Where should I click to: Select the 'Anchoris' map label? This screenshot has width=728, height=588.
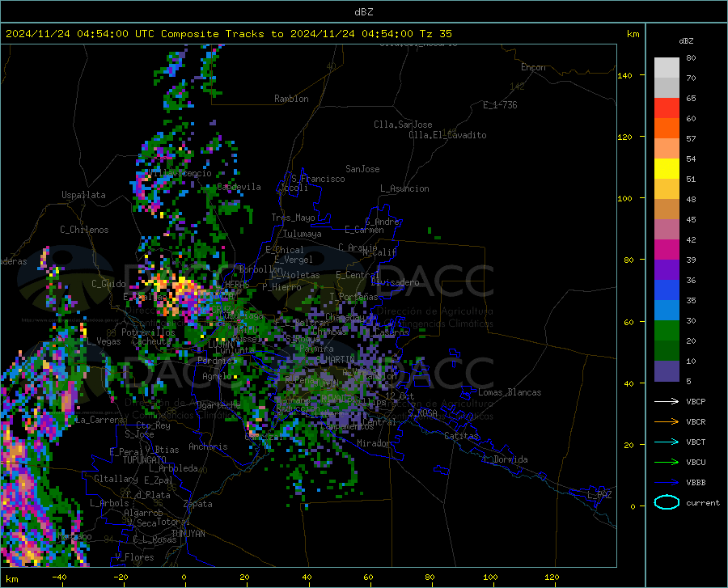[x=208, y=446]
